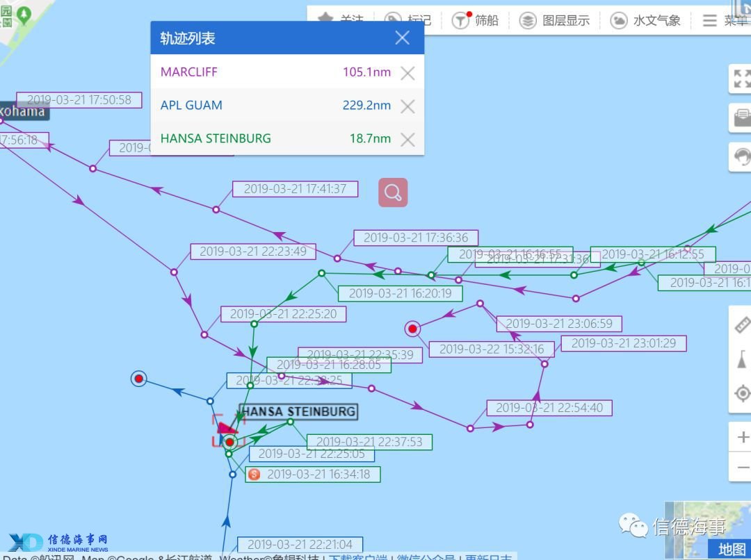Select APL GUAM in the track list
This screenshot has height=560, width=751.
tap(191, 106)
